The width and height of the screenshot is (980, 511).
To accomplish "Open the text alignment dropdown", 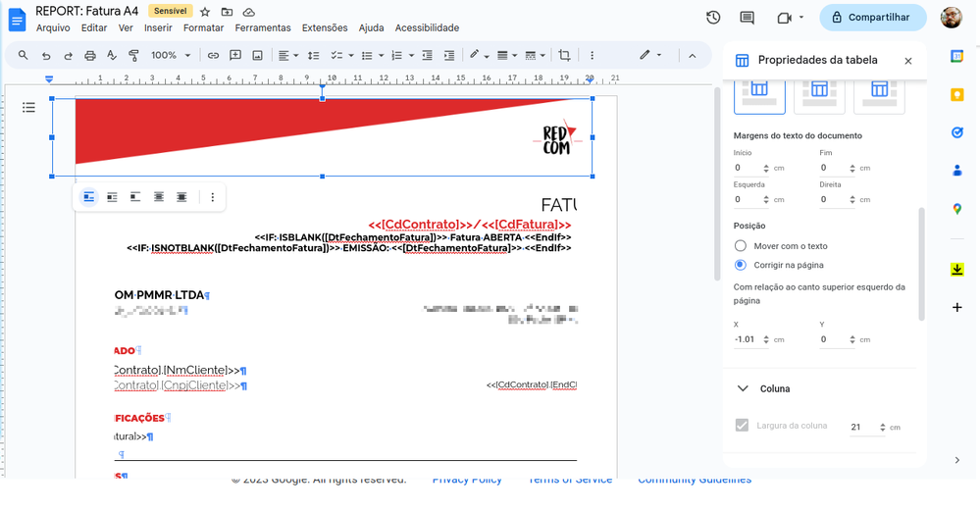I will click(x=288, y=56).
